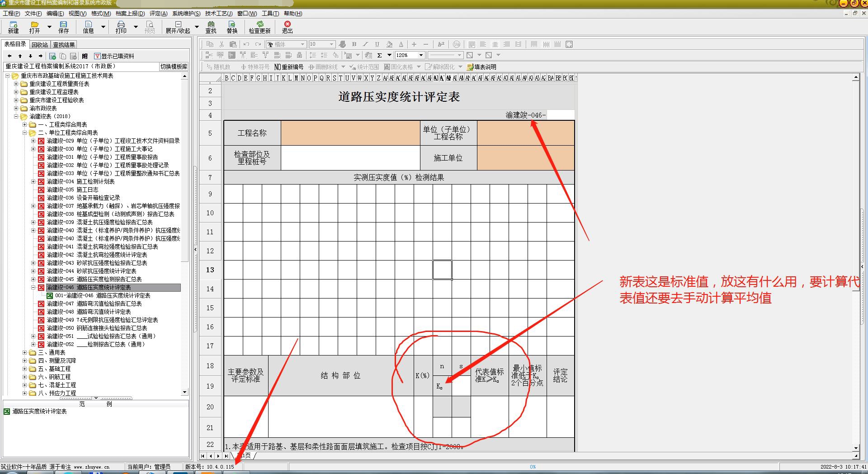Expand the 重庆建设工程质量责任表 folder
868x474 pixels.
[16, 84]
